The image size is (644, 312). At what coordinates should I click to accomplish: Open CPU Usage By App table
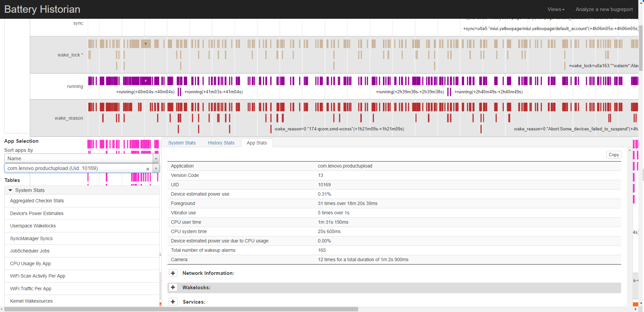pos(82,264)
